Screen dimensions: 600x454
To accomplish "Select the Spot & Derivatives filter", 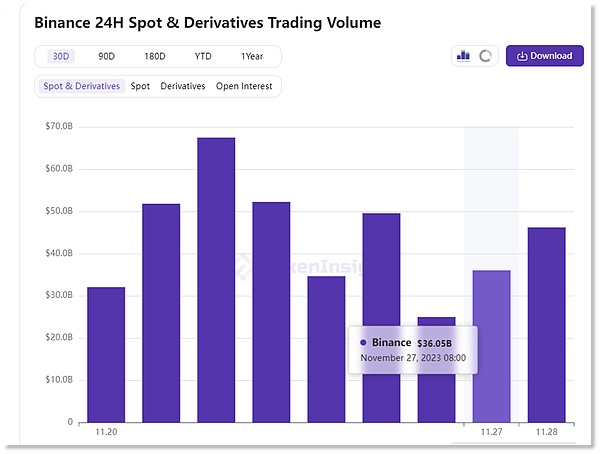I will click(x=81, y=86).
